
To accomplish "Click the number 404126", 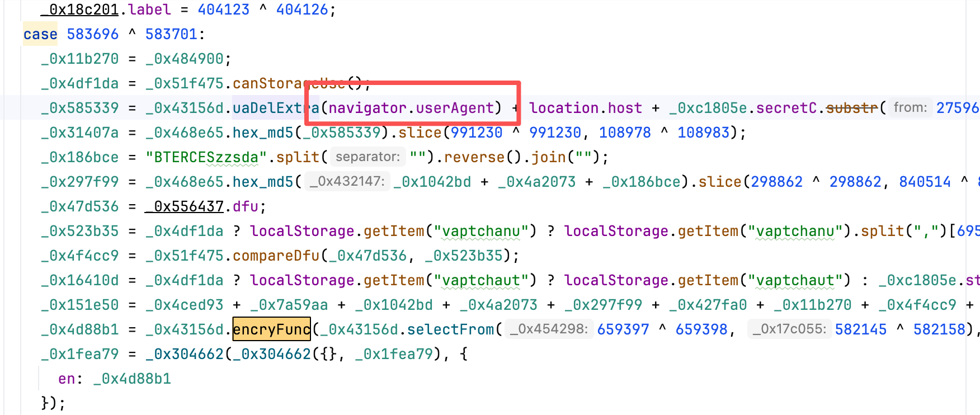I will click(x=302, y=10).
